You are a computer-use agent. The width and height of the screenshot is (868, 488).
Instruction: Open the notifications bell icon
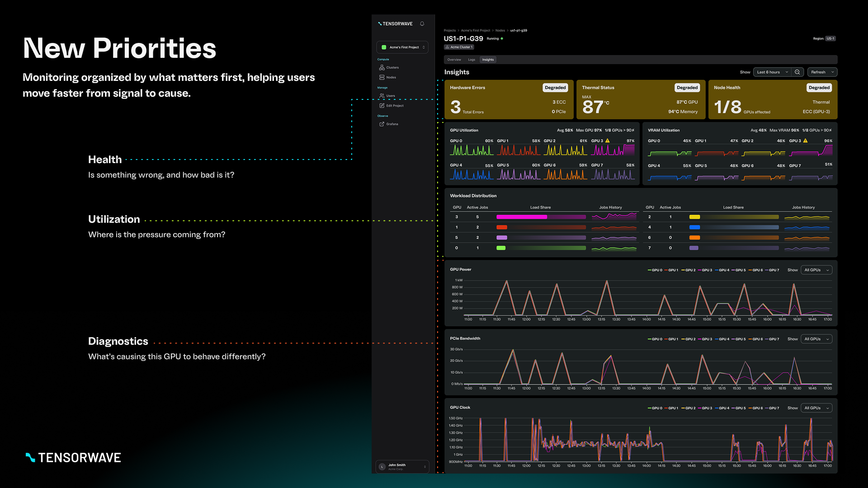pyautogui.click(x=422, y=24)
